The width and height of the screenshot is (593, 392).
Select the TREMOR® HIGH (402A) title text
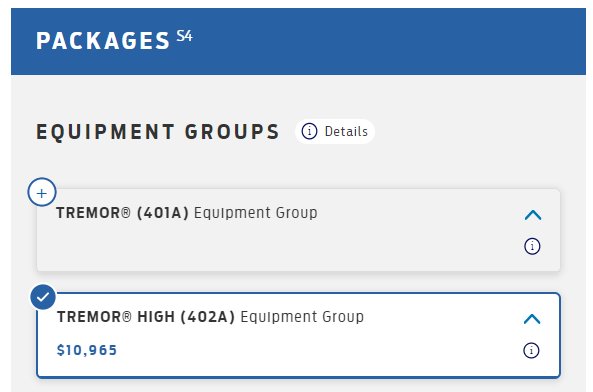coord(146,316)
